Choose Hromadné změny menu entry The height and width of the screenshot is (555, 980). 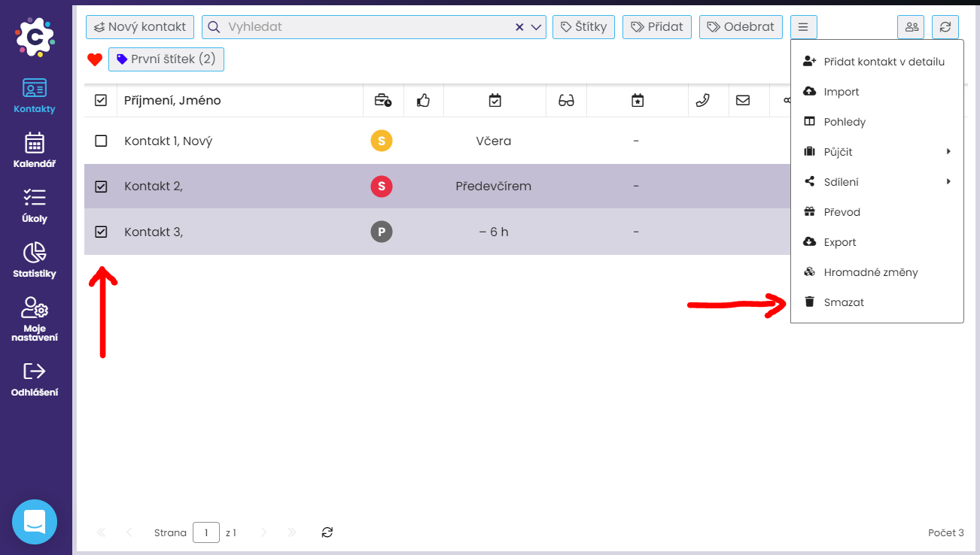point(870,272)
